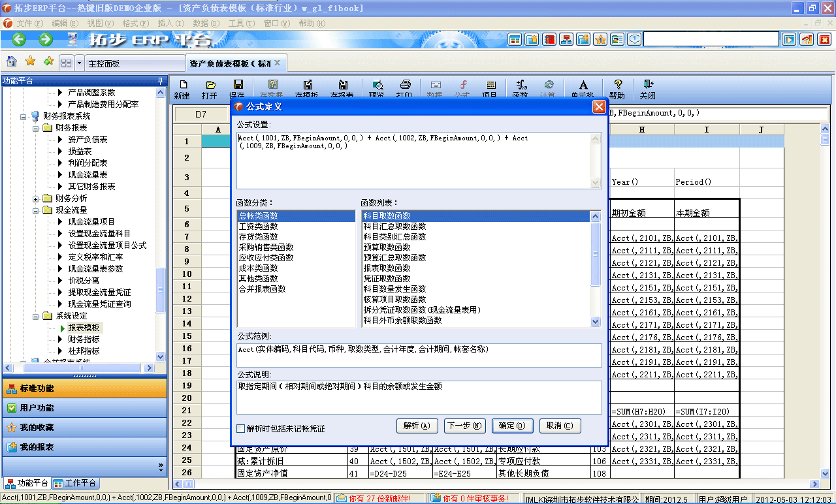Click the gold star favorites icon
This screenshot has height=504, width=836.
(29, 62)
